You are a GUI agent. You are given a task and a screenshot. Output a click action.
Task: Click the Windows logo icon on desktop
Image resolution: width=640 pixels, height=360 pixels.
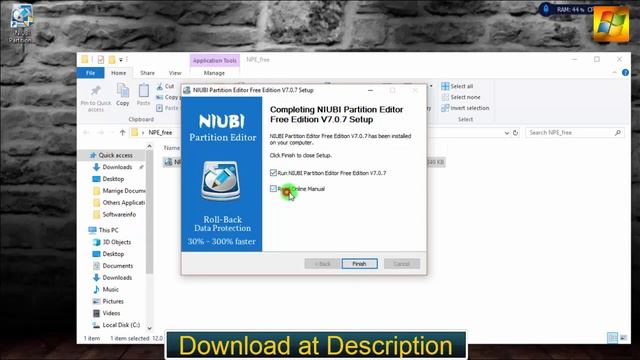tap(611, 23)
